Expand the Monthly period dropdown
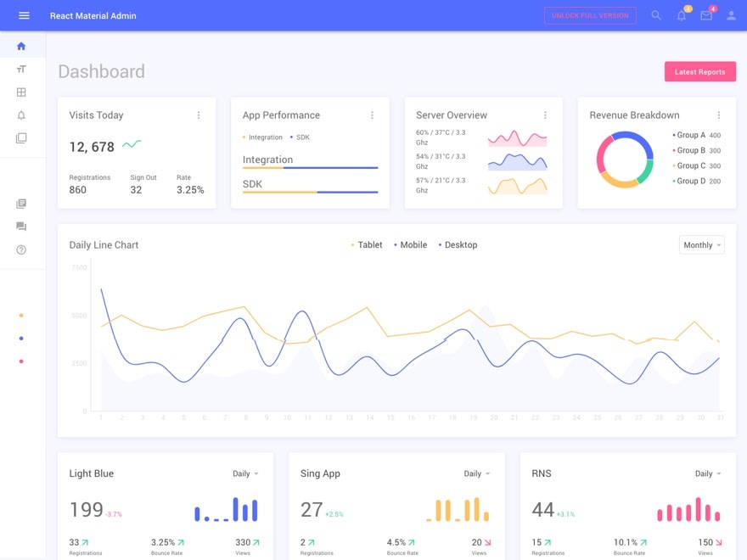The width and height of the screenshot is (747, 560). [x=701, y=245]
